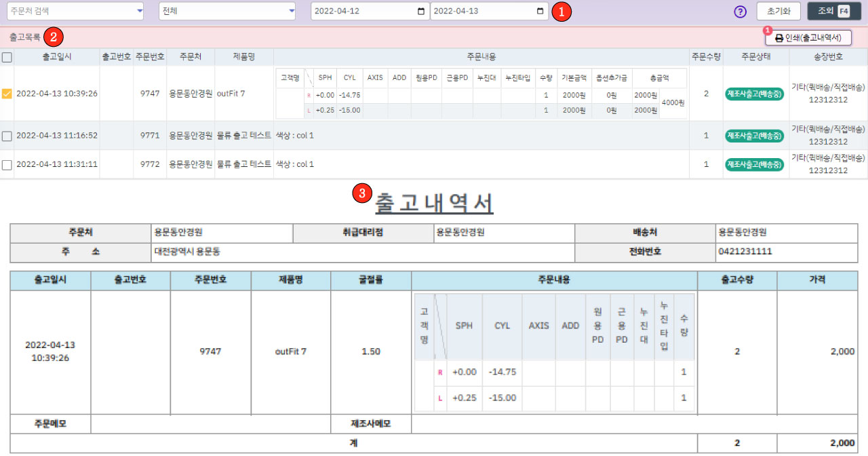868x456 pixels.
Task: Click the red numbered marker 1 beside date fields
Action: click(x=561, y=12)
